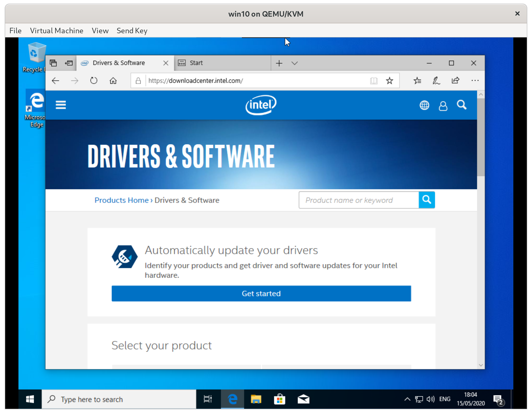Open the Windows Start menu
Image resolution: width=532 pixels, height=414 pixels.
30,399
